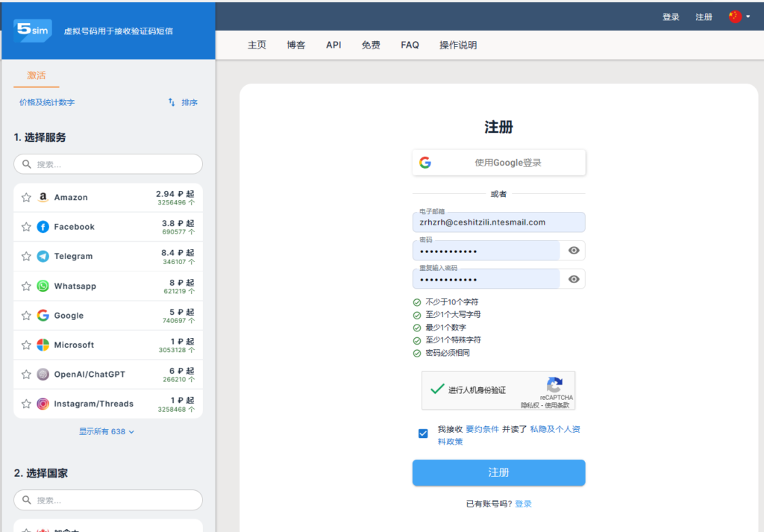
Task: Click the Microsoft logo icon
Action: [x=43, y=345]
